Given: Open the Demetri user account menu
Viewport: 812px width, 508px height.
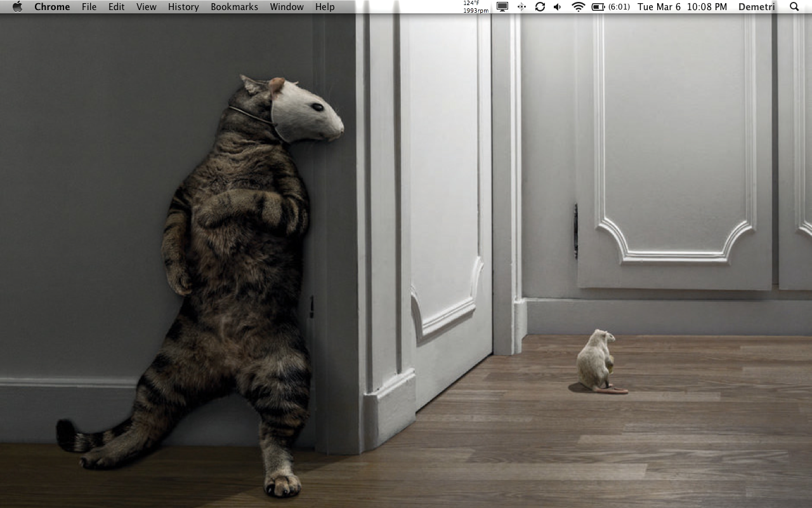Looking at the screenshot, I should (x=756, y=7).
